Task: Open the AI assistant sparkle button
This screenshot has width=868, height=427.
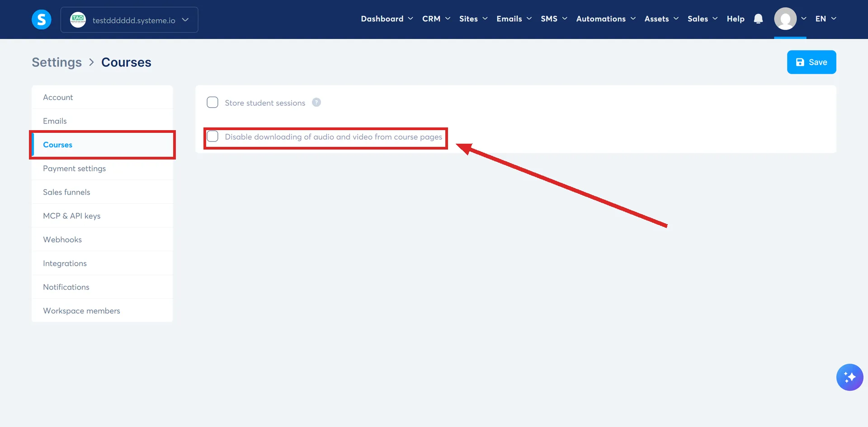Action: point(849,377)
